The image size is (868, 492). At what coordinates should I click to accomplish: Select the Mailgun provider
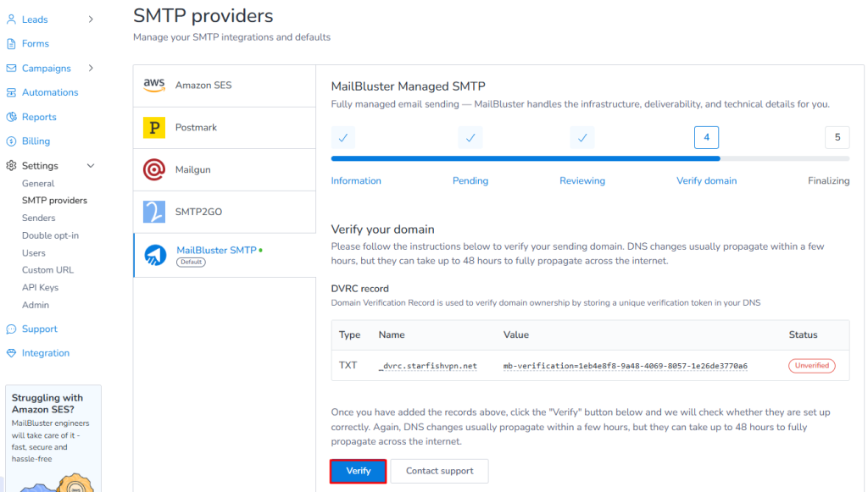pyautogui.click(x=224, y=169)
